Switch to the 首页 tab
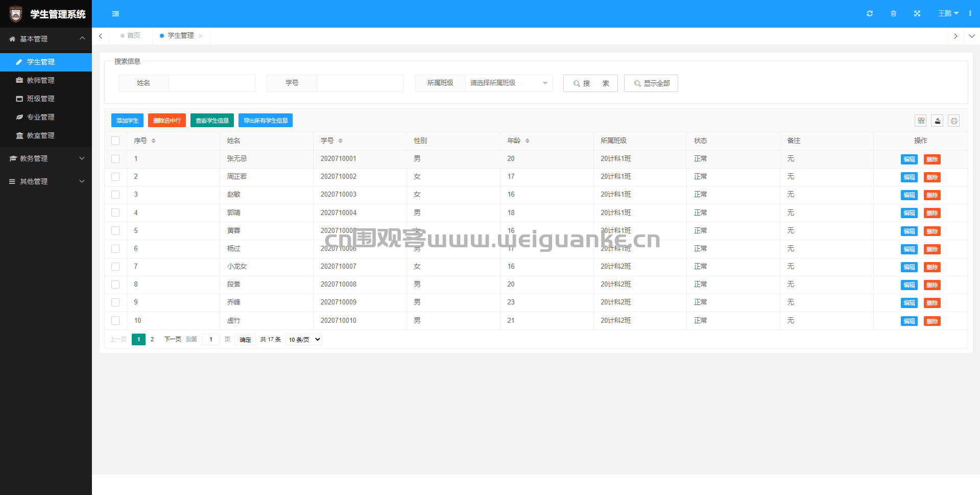 (x=130, y=36)
